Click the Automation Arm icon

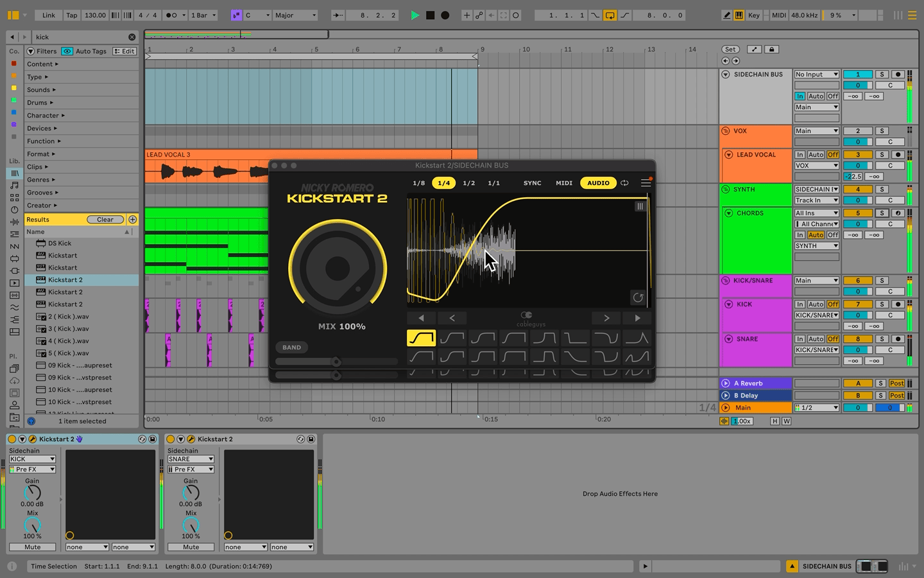click(479, 15)
